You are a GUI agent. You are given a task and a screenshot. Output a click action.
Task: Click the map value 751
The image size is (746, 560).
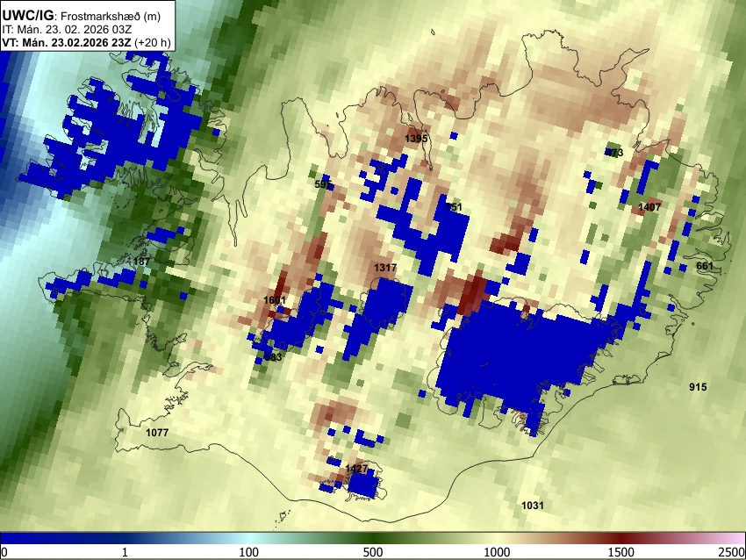(454, 207)
